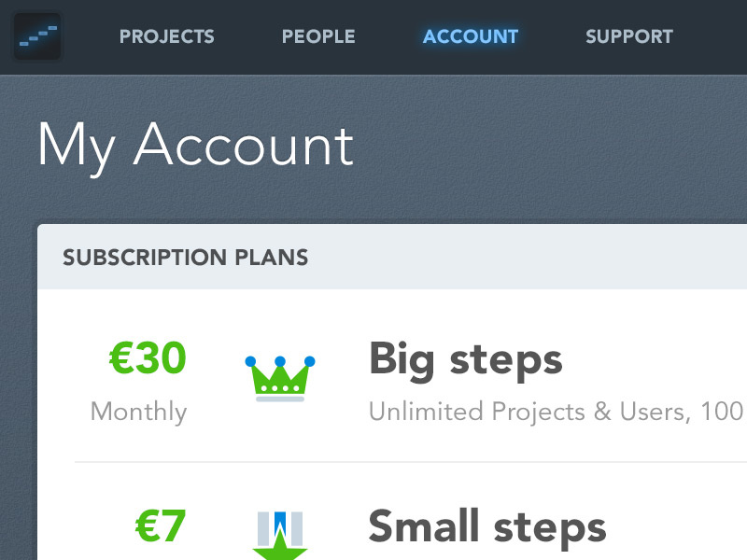Screen dimensions: 747x560
Task: Click the staircase app logo icon
Action: pyautogui.click(x=37, y=36)
